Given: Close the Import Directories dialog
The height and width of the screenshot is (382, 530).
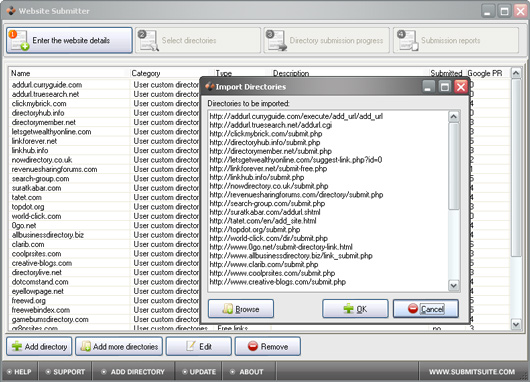Looking at the screenshot, I should click(x=461, y=87).
